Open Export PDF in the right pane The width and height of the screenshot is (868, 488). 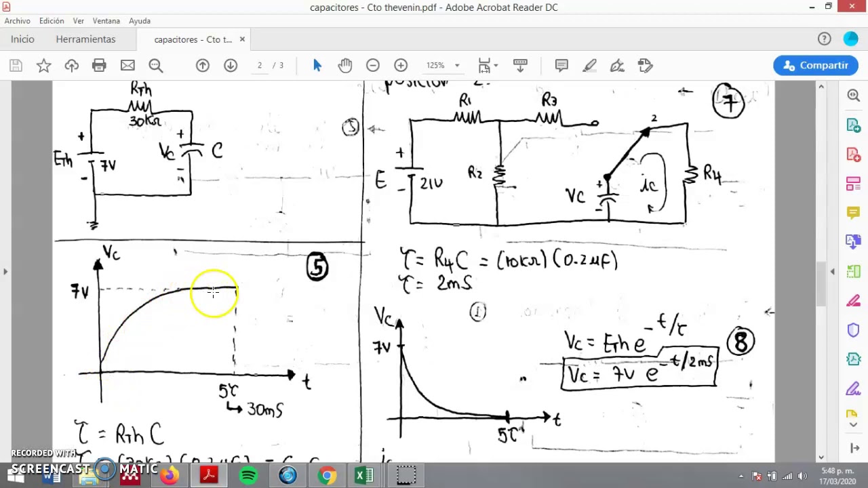tap(853, 125)
